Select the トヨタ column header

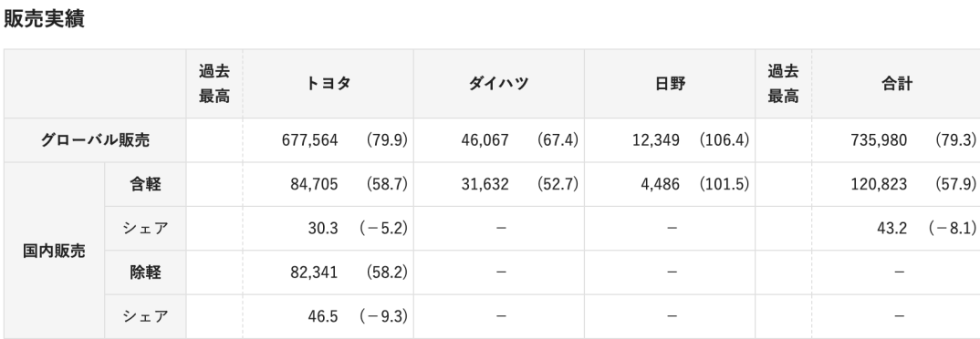(x=328, y=84)
